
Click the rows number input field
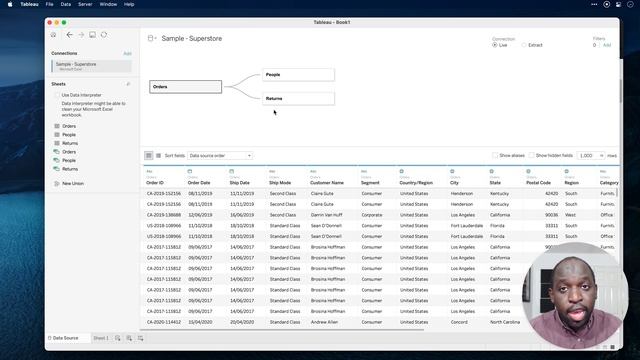587,156
